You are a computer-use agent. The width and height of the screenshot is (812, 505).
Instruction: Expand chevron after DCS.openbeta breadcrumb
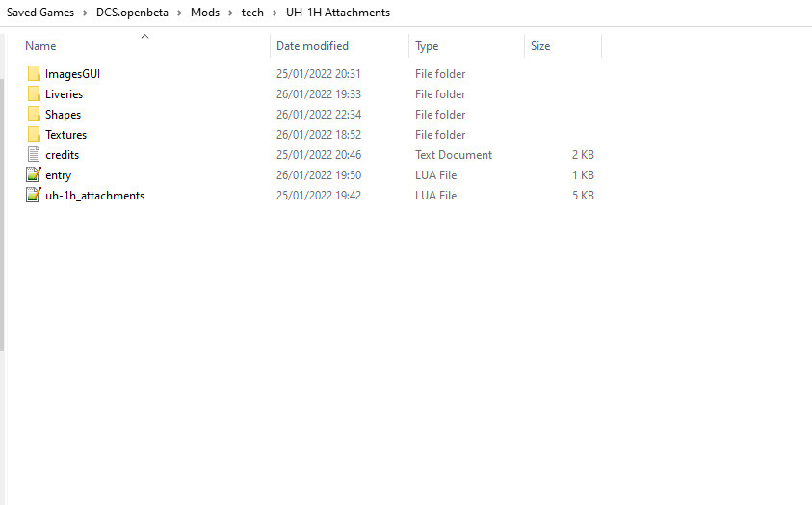[179, 13]
